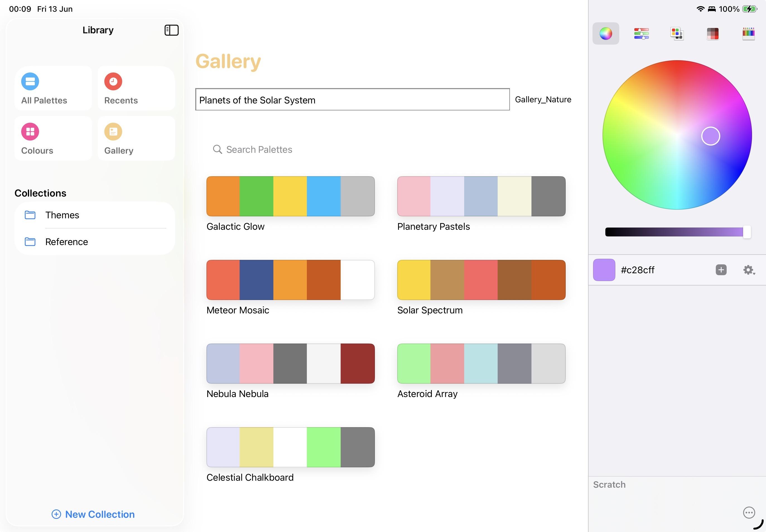Switch to the palette grid picker tab
766x532 pixels.
677,33
